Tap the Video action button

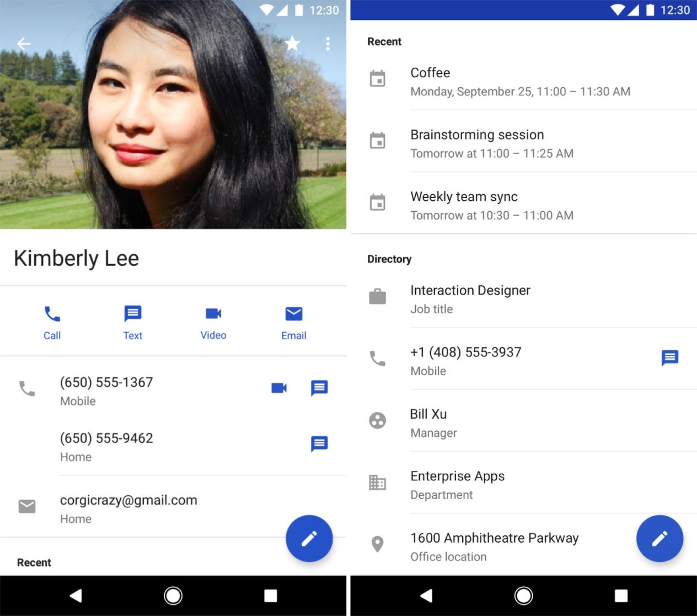[213, 322]
